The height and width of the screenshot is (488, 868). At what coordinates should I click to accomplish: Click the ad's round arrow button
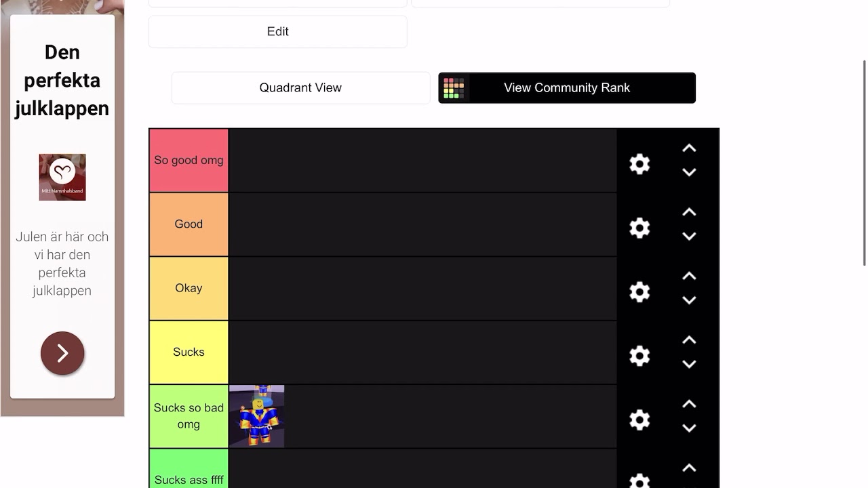click(x=62, y=353)
